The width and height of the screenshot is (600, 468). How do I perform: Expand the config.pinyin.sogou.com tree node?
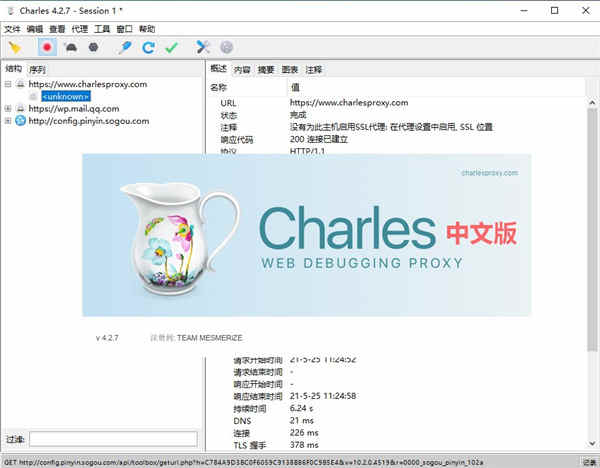[x=8, y=121]
